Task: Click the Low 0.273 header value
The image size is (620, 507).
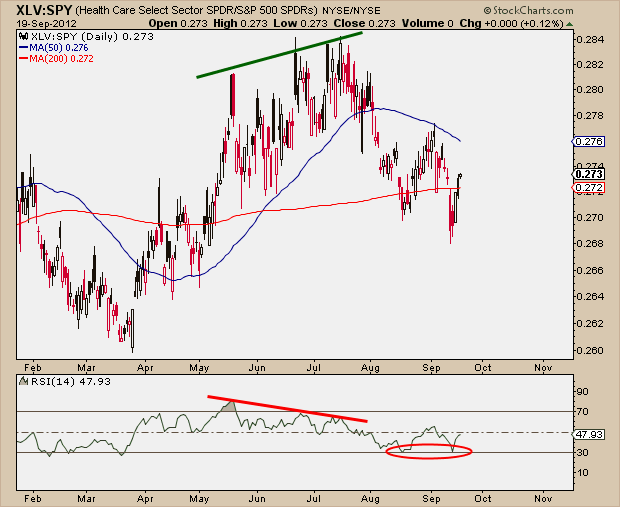Action: pos(301,24)
